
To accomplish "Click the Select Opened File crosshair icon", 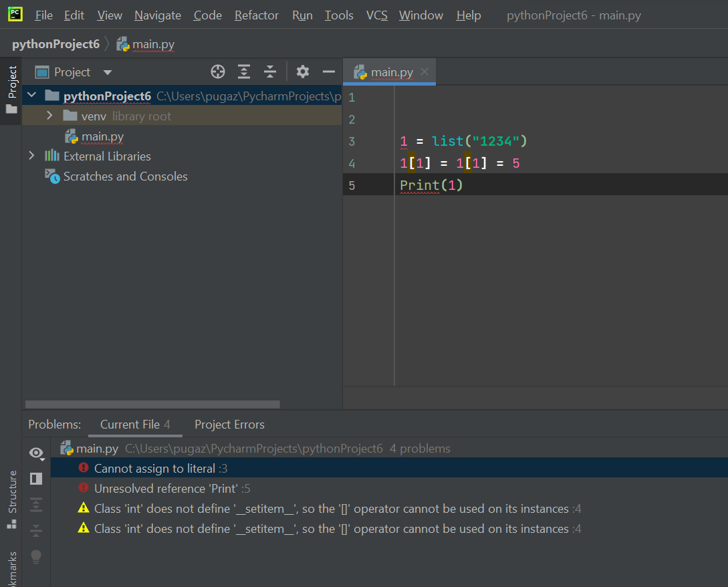I will click(218, 72).
